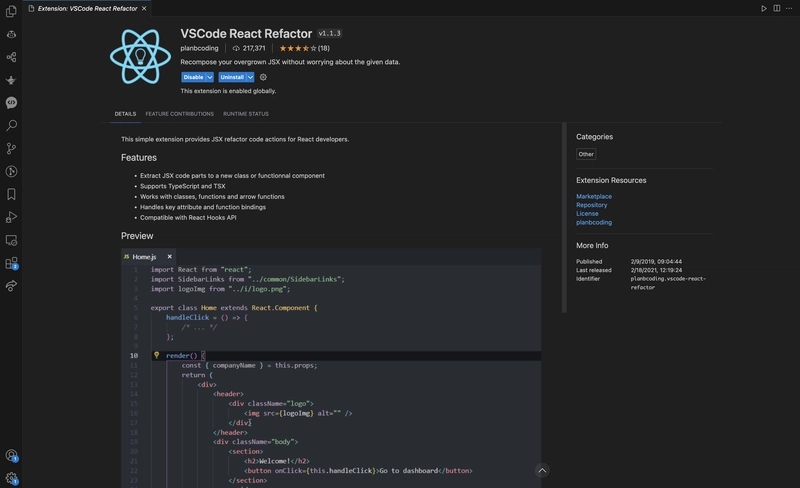This screenshot has height=488, width=800.
Task: Select the Extension: VSCode React Refactor editor tab
Action: tap(87, 8)
